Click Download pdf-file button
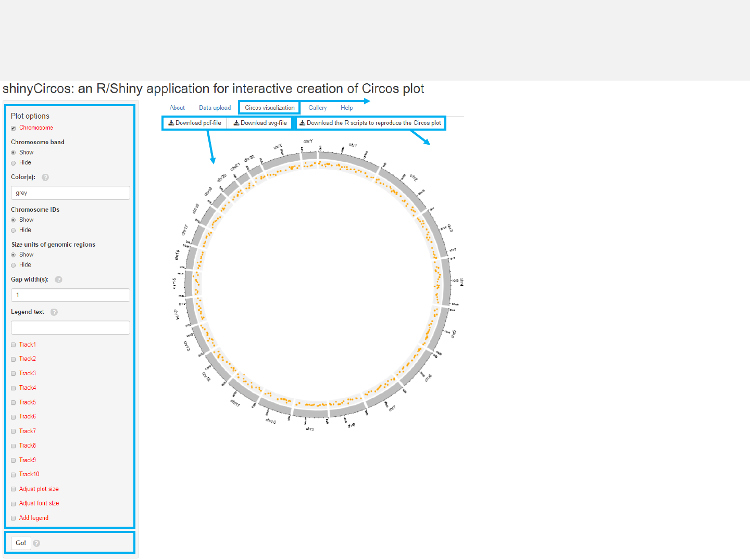 (x=194, y=123)
